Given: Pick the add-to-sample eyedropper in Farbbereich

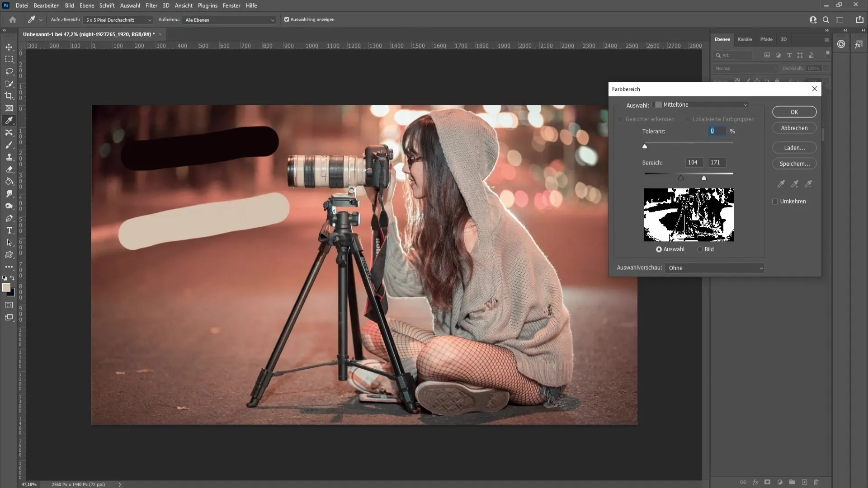Looking at the screenshot, I should click(794, 184).
